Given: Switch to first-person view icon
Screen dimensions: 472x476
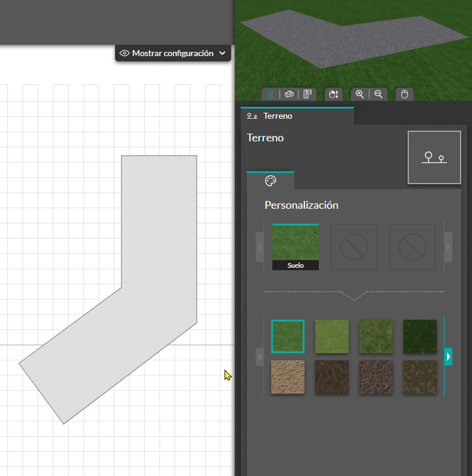Looking at the screenshot, I should point(270,94).
